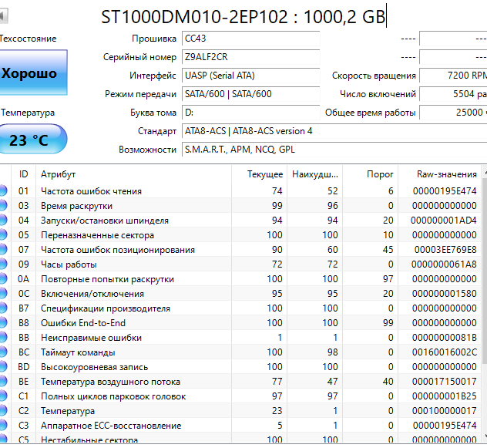Screen dimensions: 487x448
Task: Click the serial number field Z9ALF2CR
Action: click(x=250, y=57)
